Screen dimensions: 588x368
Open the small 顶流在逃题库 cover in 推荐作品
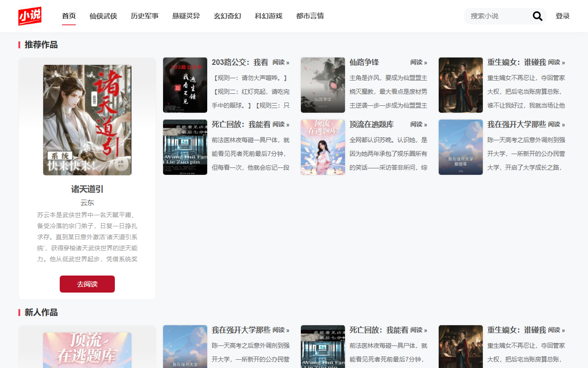323,147
